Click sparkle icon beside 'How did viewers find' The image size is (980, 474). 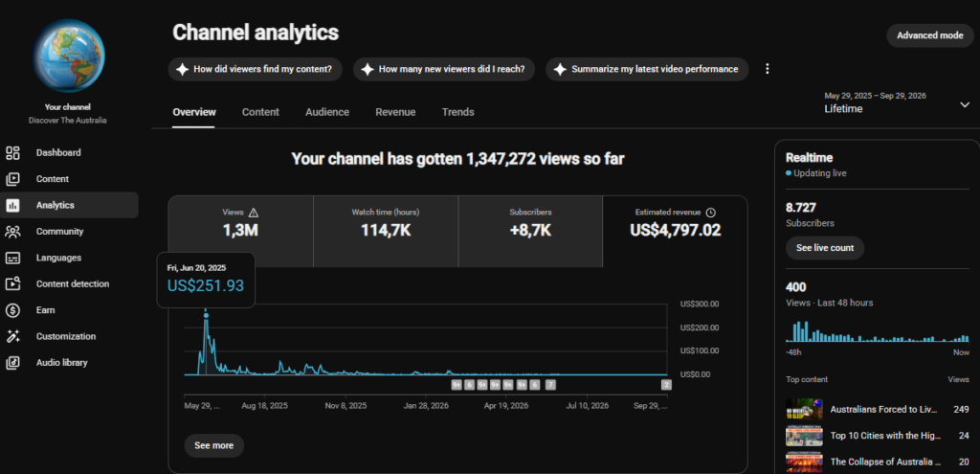182,69
